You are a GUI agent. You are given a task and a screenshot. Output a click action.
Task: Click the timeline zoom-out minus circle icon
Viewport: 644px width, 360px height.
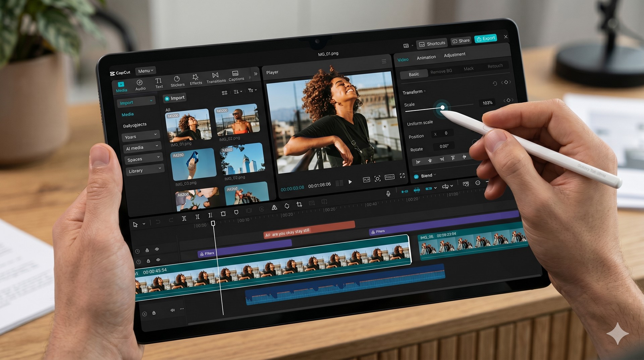pyautogui.click(x=478, y=183)
